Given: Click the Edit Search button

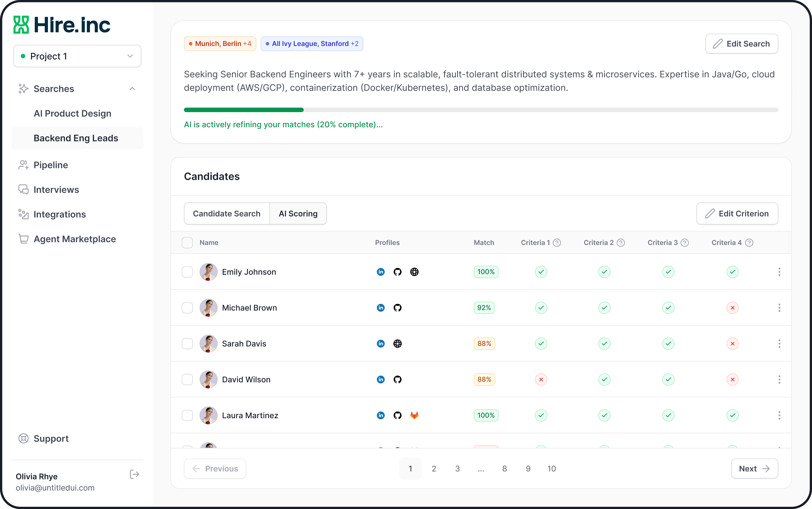Looking at the screenshot, I should 742,44.
